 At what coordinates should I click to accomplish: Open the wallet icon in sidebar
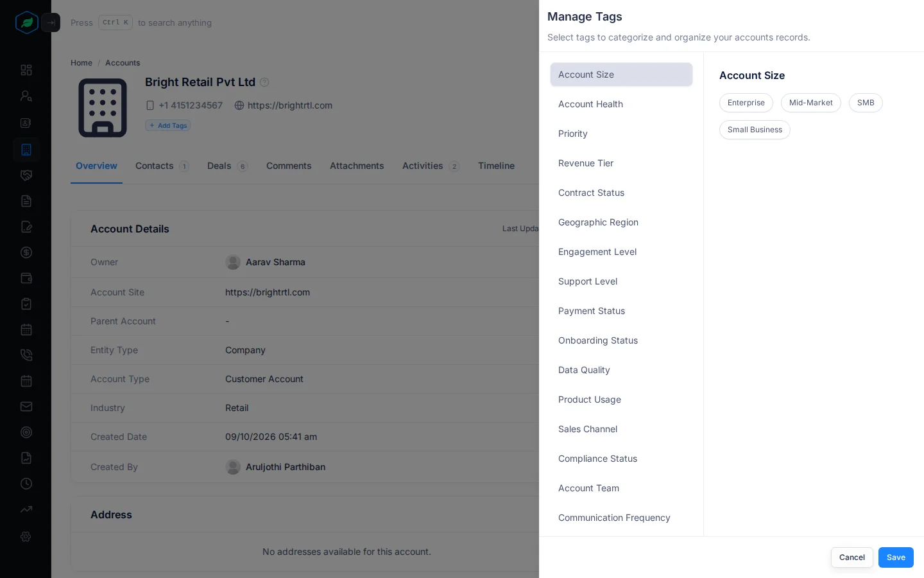click(26, 278)
